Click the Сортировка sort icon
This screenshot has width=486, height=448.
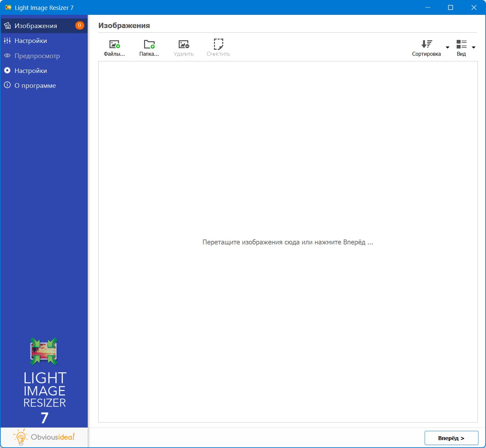[426, 44]
